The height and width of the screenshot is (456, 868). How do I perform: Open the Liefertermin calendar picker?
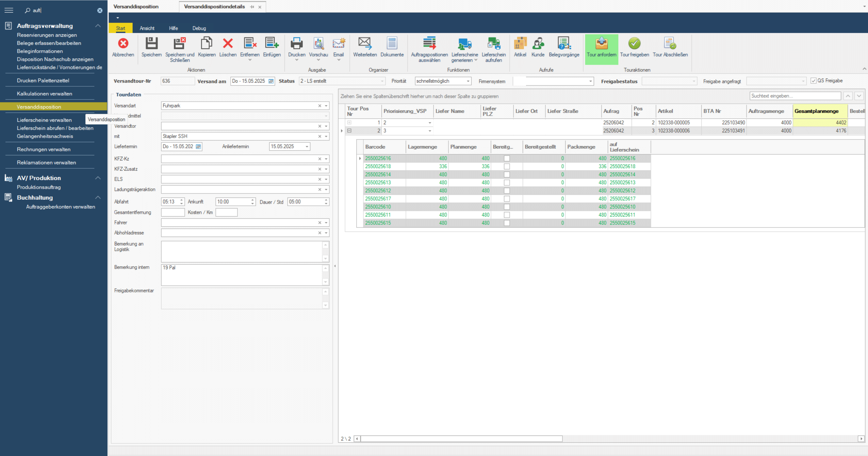(198, 146)
